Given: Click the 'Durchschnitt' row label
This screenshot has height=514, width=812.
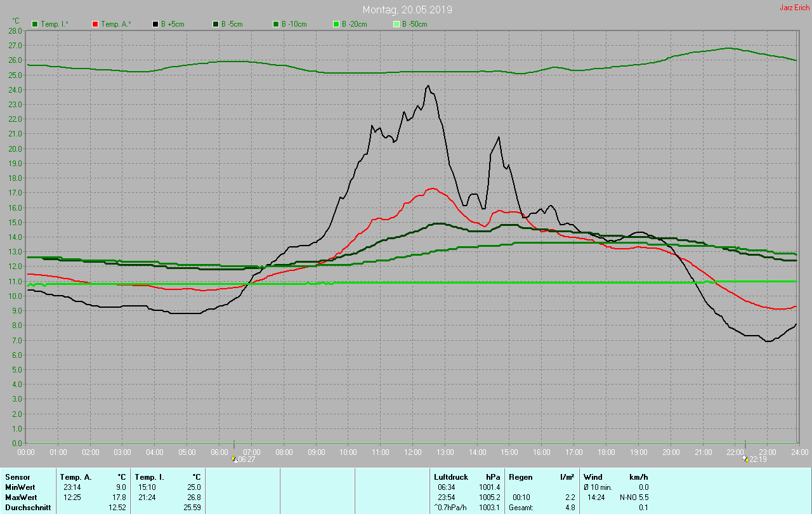Looking at the screenshot, I should [x=27, y=507].
